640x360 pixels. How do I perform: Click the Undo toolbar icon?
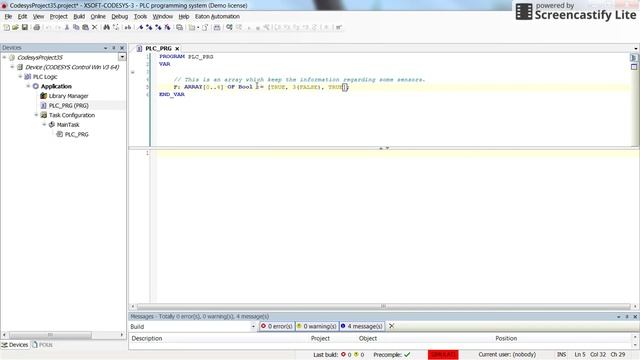click(48, 27)
